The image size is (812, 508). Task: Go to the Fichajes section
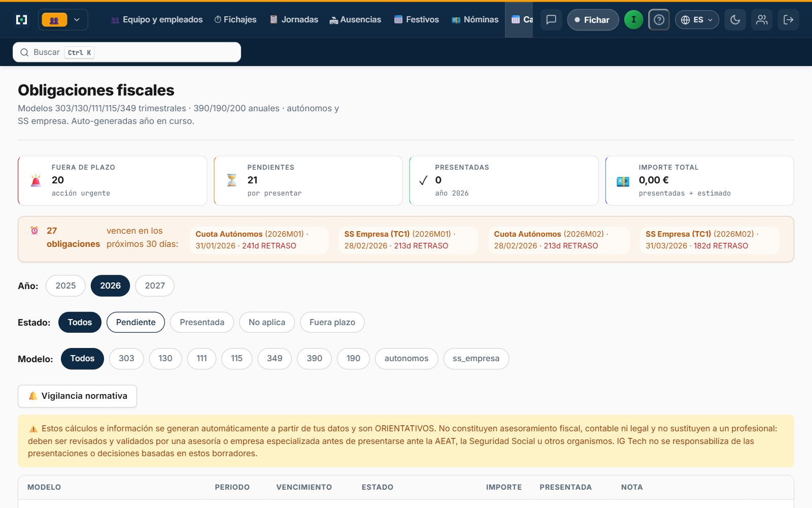pyautogui.click(x=235, y=20)
